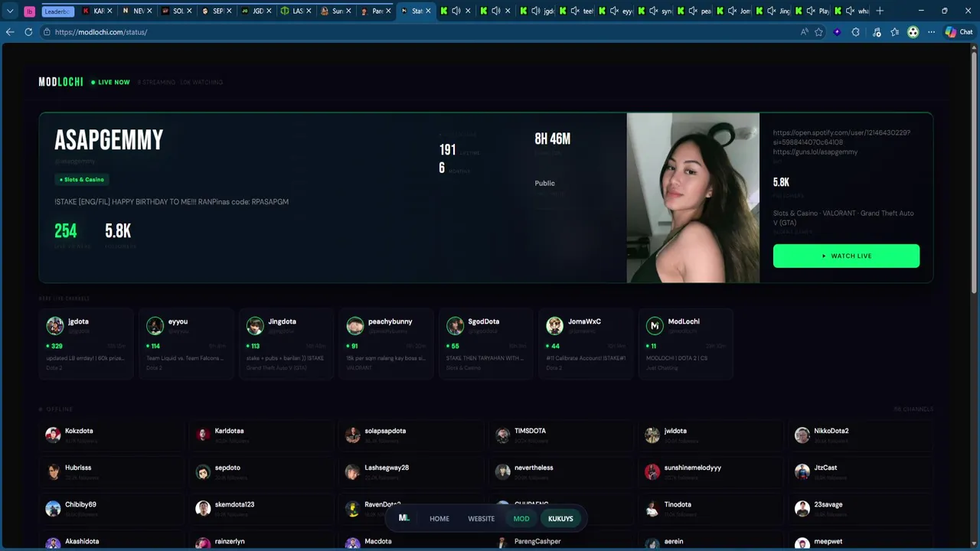Select KUKUYS in floating nav
The image size is (980, 551).
coord(560,519)
